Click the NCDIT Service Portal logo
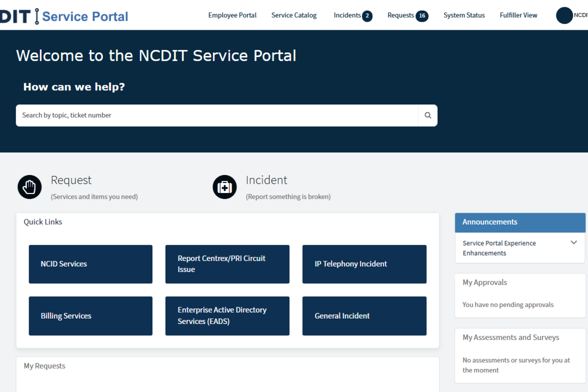This screenshot has width=588, height=392. pos(64,16)
